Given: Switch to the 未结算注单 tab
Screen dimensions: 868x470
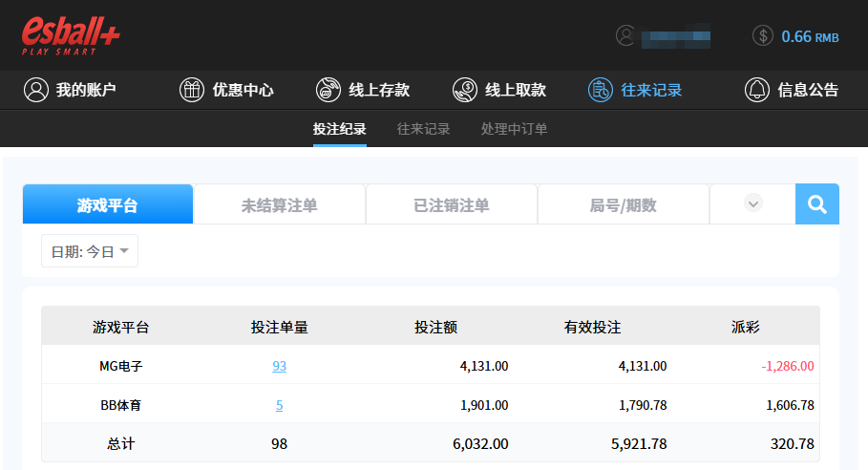Looking at the screenshot, I should click(x=279, y=204).
